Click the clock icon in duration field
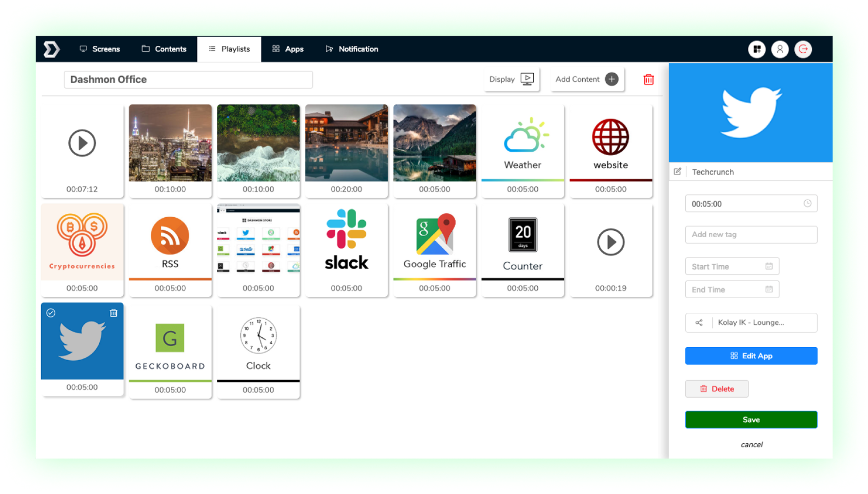The height and width of the screenshot is (494, 868). pyautogui.click(x=807, y=204)
